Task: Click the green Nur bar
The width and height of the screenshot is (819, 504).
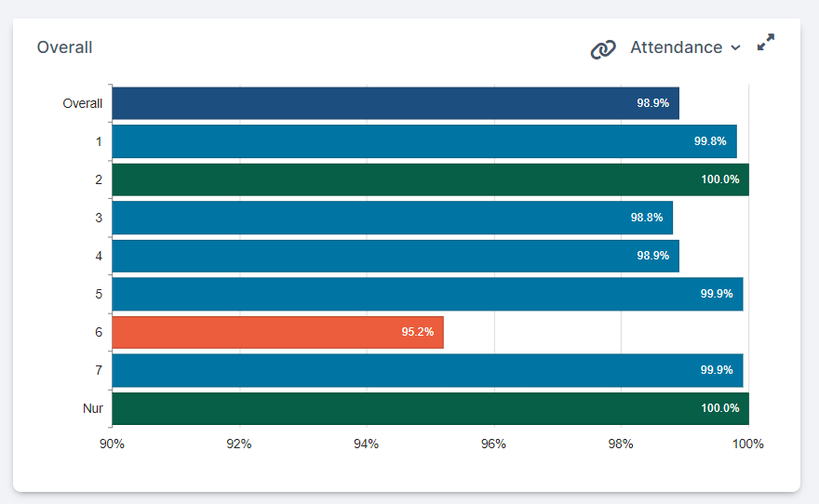Action: (x=430, y=408)
